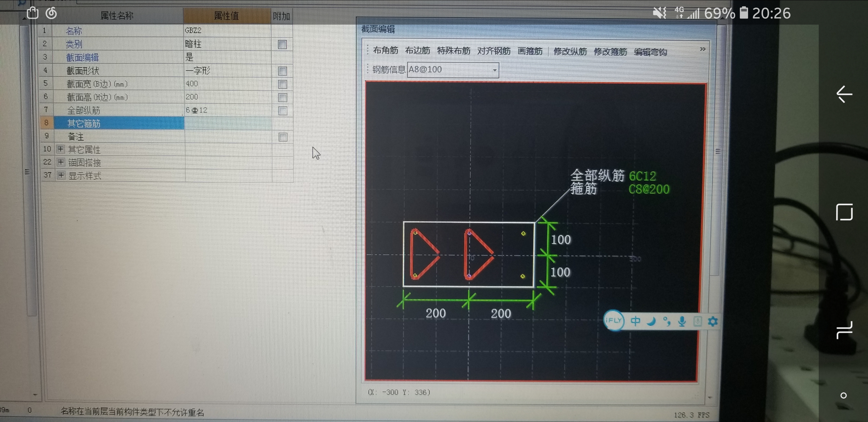Tap the phone home square button
Viewport: 868px width, 422px height.
[844, 212]
